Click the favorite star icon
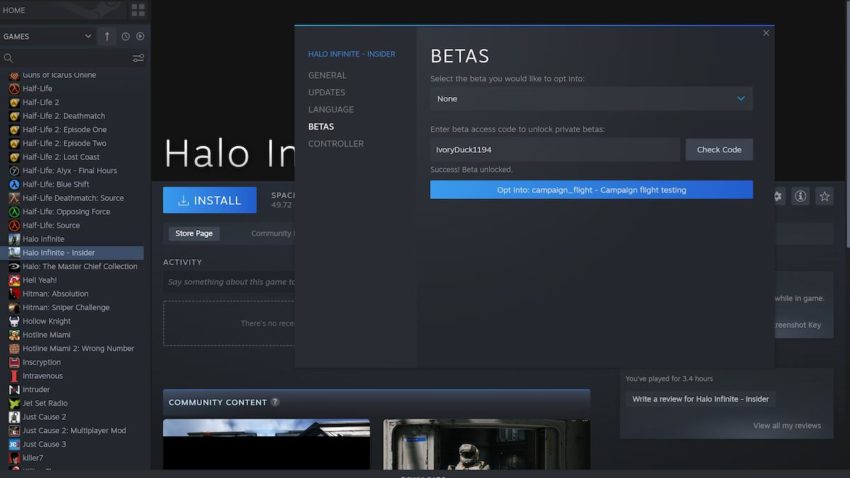Viewport: 850px width, 478px height. (x=825, y=196)
